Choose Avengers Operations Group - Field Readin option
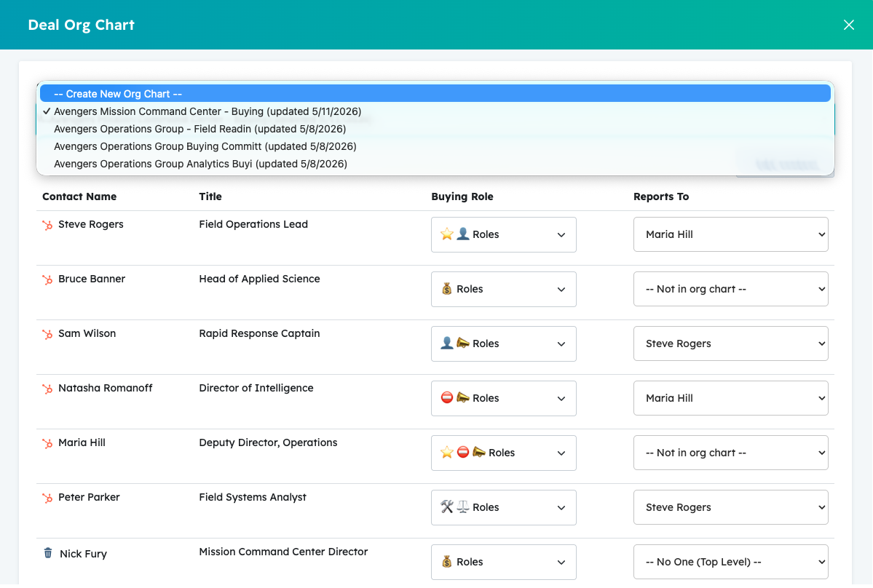The height and width of the screenshot is (588, 873). coord(435,129)
